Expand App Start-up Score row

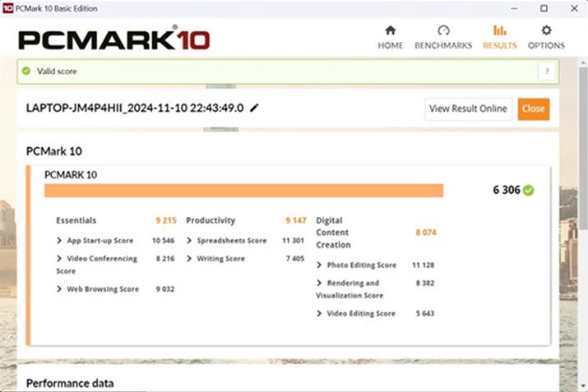pyautogui.click(x=59, y=241)
